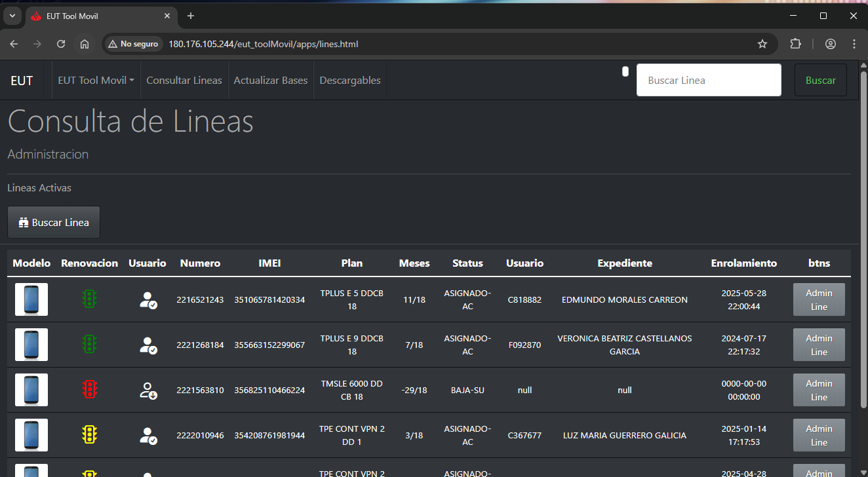The image size is (868, 477).
Task: Focus the Buscar Linea search input field
Action: pos(709,80)
